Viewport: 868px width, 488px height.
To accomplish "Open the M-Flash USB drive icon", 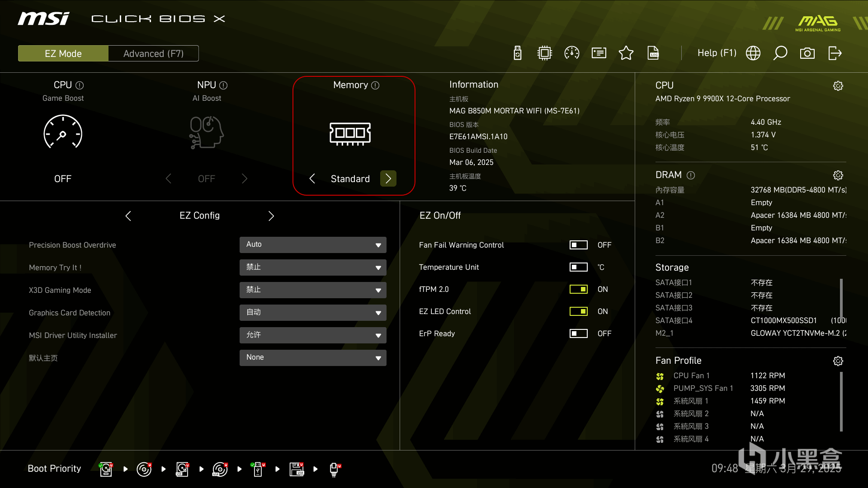I will [x=518, y=53].
